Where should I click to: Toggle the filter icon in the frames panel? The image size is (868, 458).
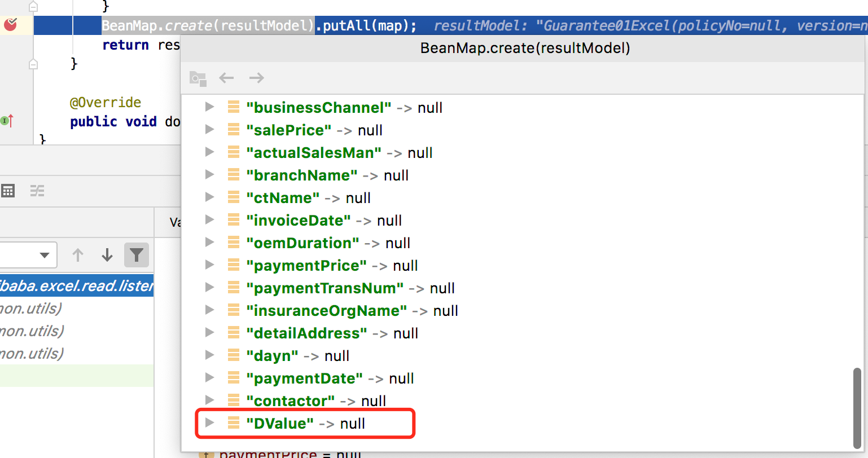(137, 255)
